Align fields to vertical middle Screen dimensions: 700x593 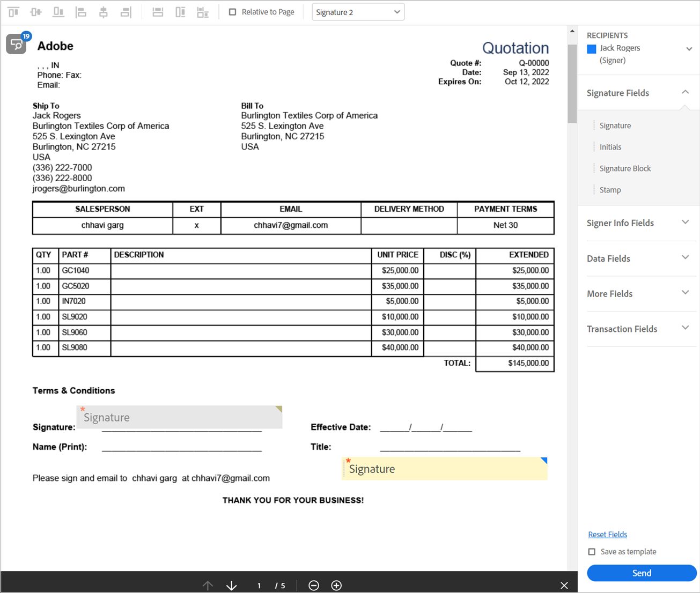coord(36,12)
